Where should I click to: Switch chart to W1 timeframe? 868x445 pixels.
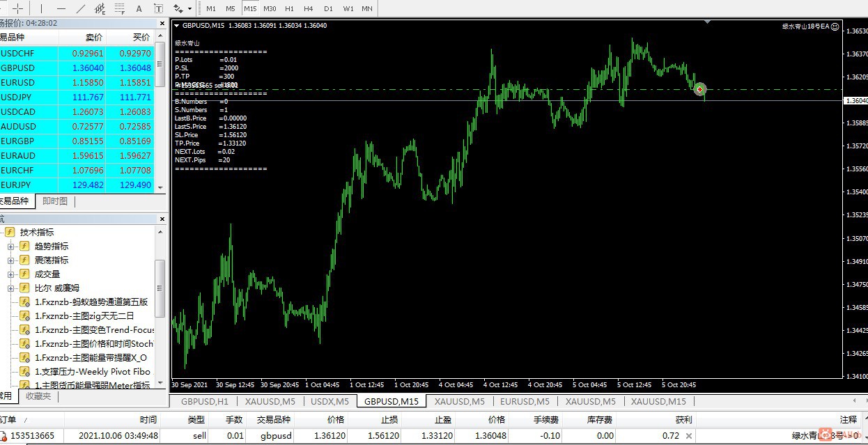tap(348, 8)
